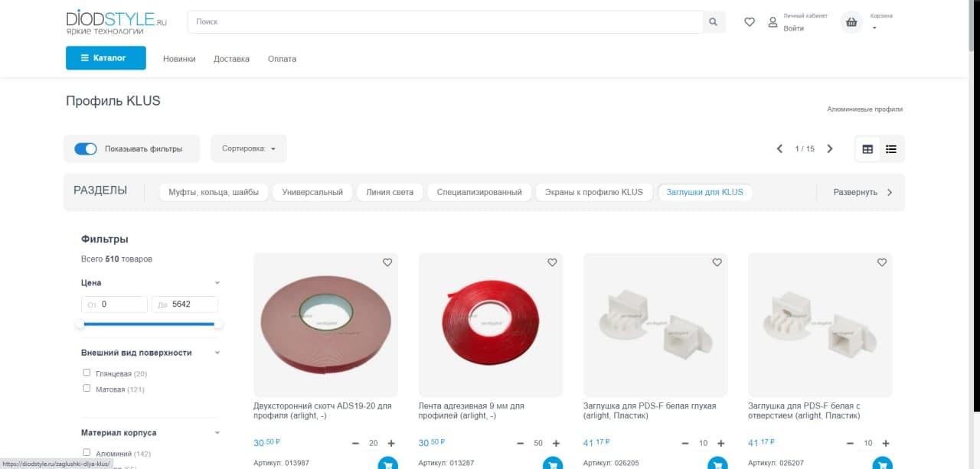Expand sections with Развернуть
The width and height of the screenshot is (980, 469).
coord(863,192)
